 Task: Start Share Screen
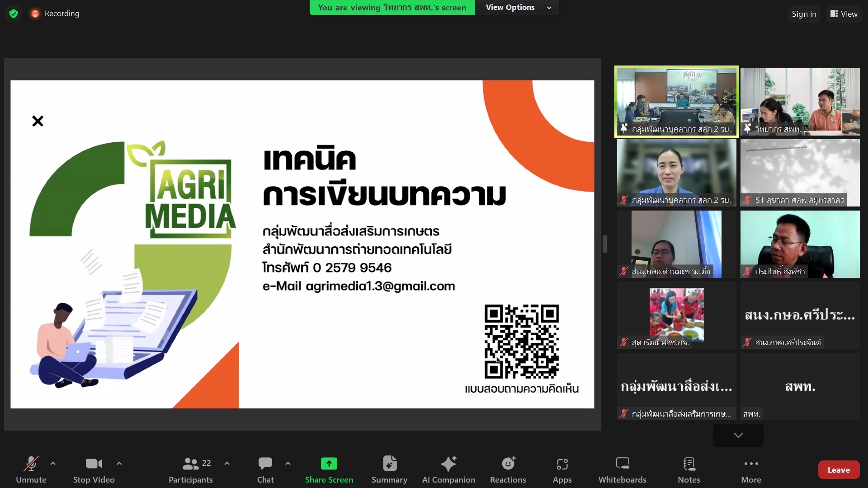[x=329, y=470]
